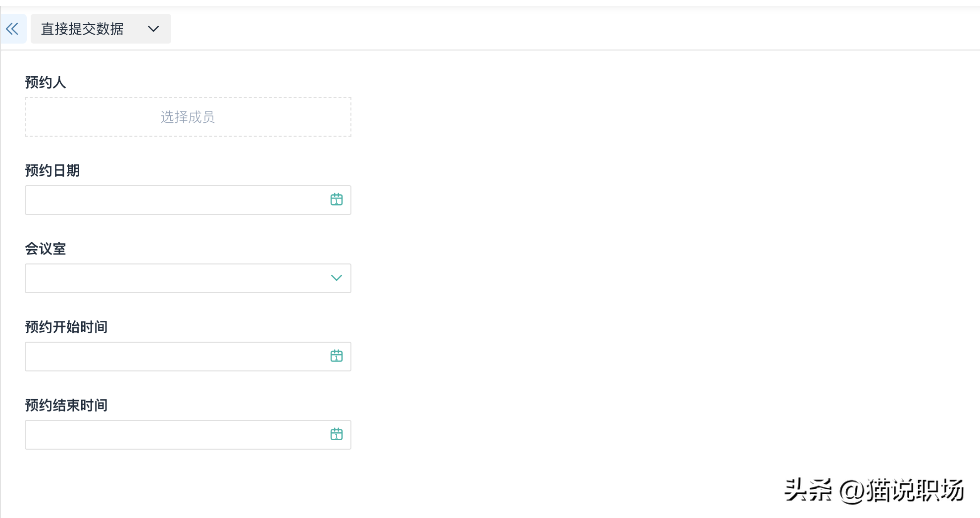This screenshot has width=980, height=518.
Task: Click the 预约人 field label
Action: 46,82
